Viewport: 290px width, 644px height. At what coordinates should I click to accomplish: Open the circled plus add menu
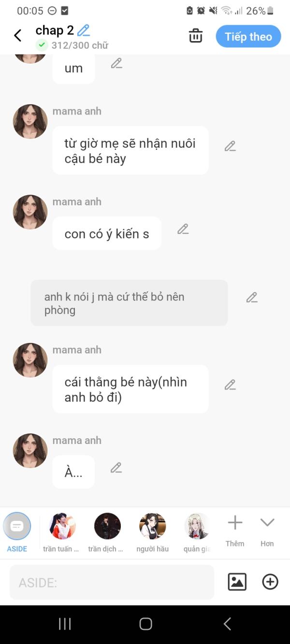click(270, 582)
